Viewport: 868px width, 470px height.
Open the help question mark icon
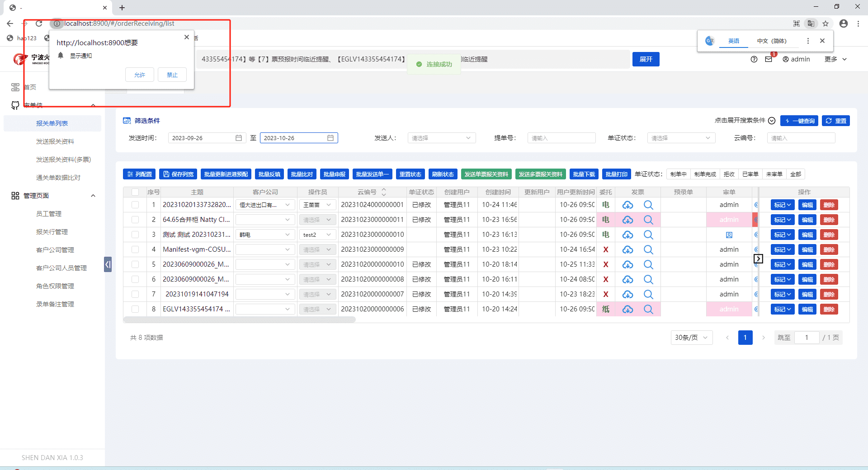click(754, 59)
